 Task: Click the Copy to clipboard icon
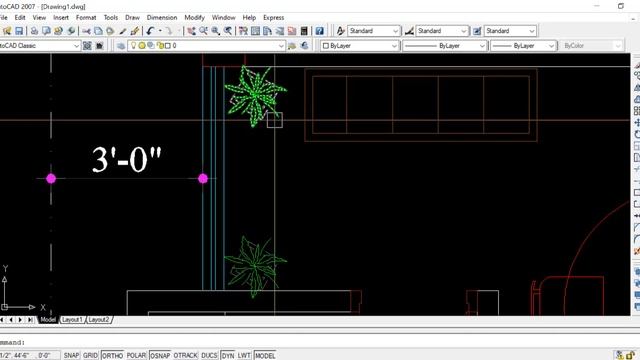[x=98, y=31]
